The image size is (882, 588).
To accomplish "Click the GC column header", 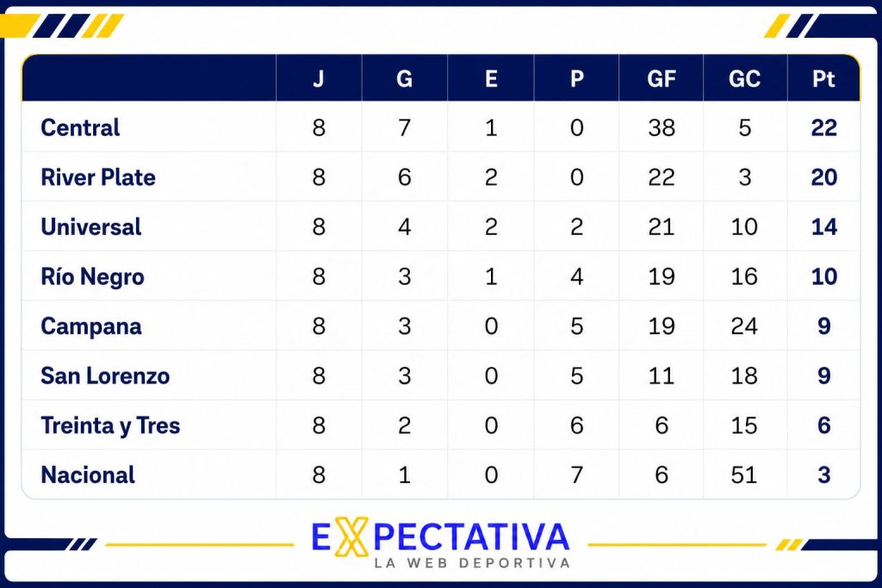I will click(745, 78).
